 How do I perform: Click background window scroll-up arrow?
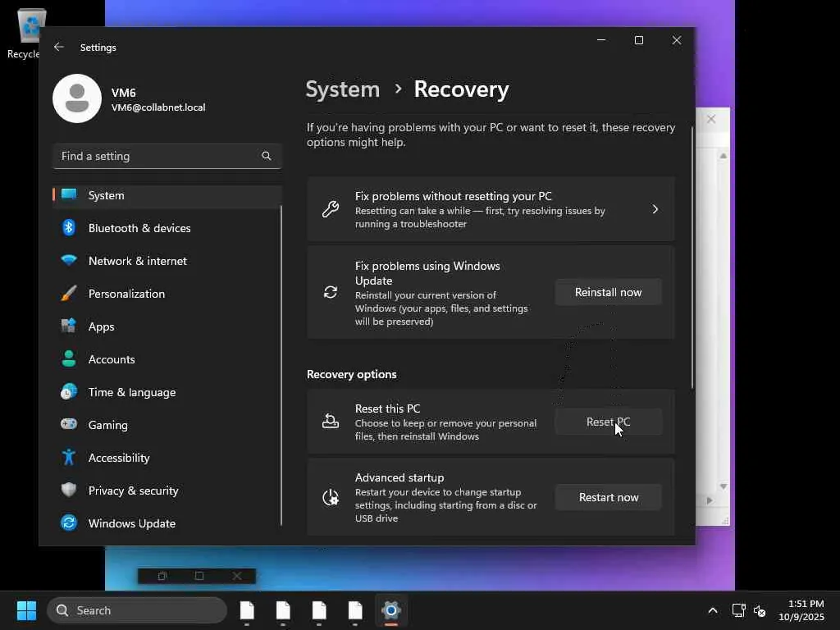pyautogui.click(x=724, y=156)
